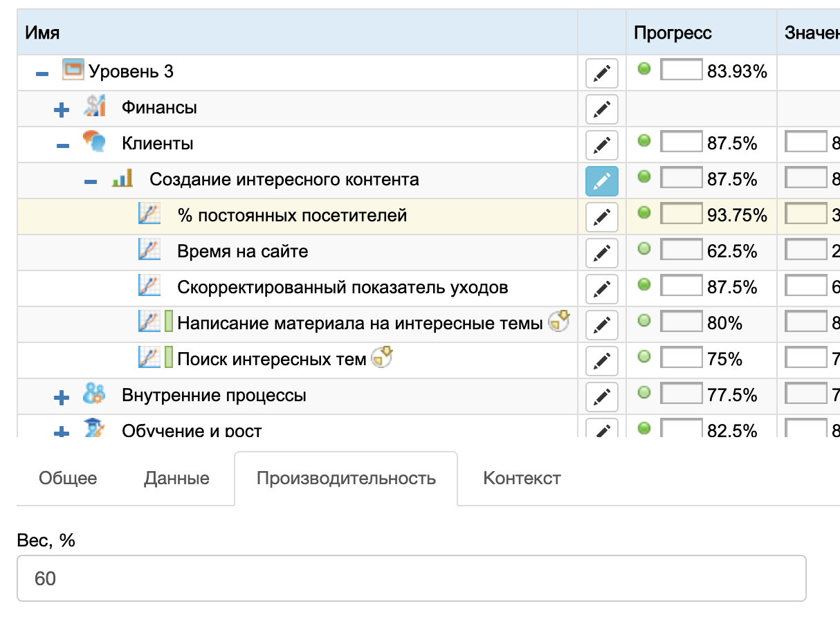840x617 pixels.
Task: Click the Вес, % input field
Action: [411, 578]
